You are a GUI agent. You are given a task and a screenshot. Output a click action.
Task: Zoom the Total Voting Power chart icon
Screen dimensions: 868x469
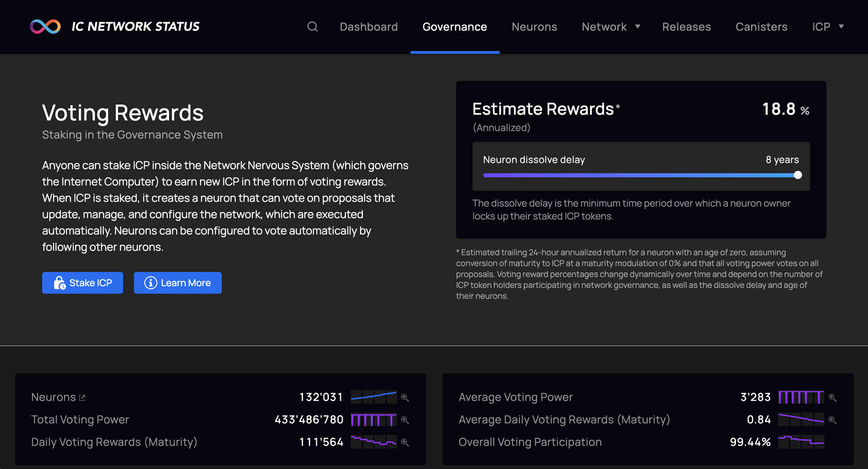(405, 420)
